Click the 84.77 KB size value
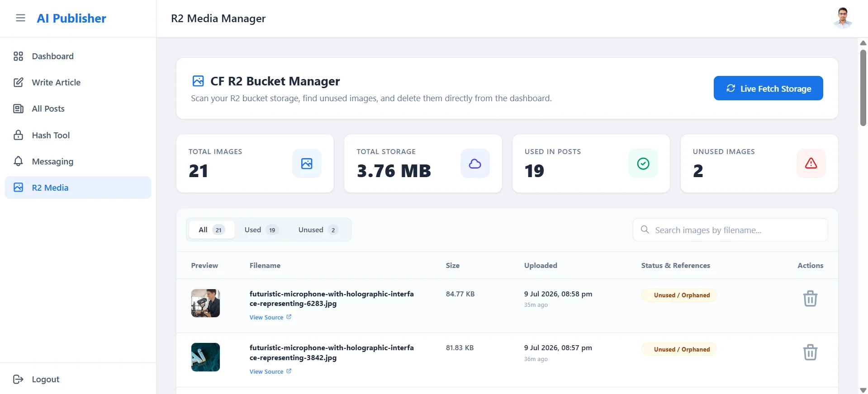 pos(460,294)
